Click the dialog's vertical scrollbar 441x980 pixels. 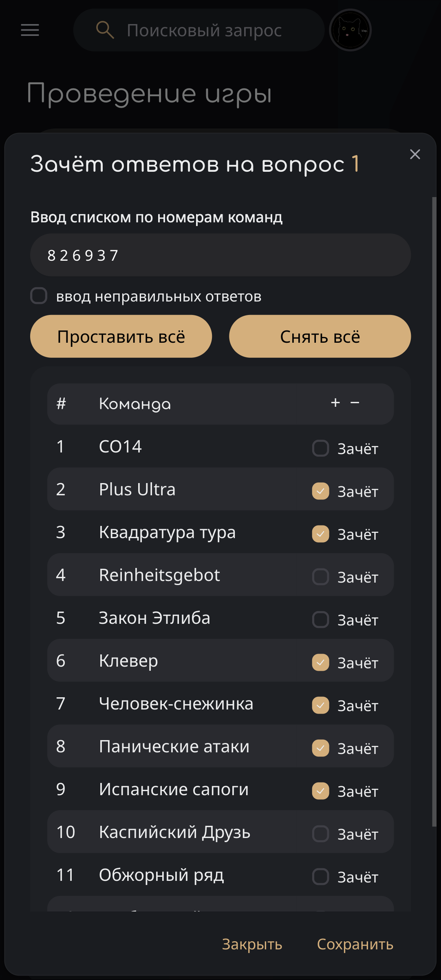pos(434,510)
